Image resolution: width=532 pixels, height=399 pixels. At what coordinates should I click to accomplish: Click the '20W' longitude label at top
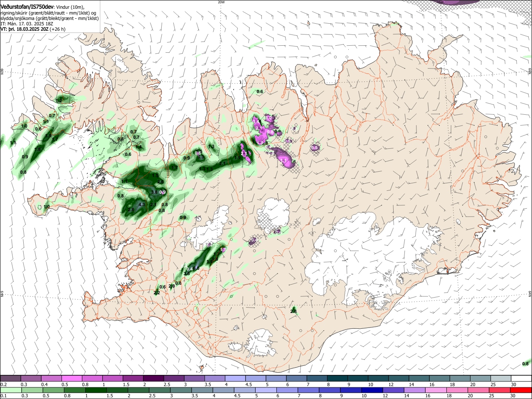click(x=221, y=2)
